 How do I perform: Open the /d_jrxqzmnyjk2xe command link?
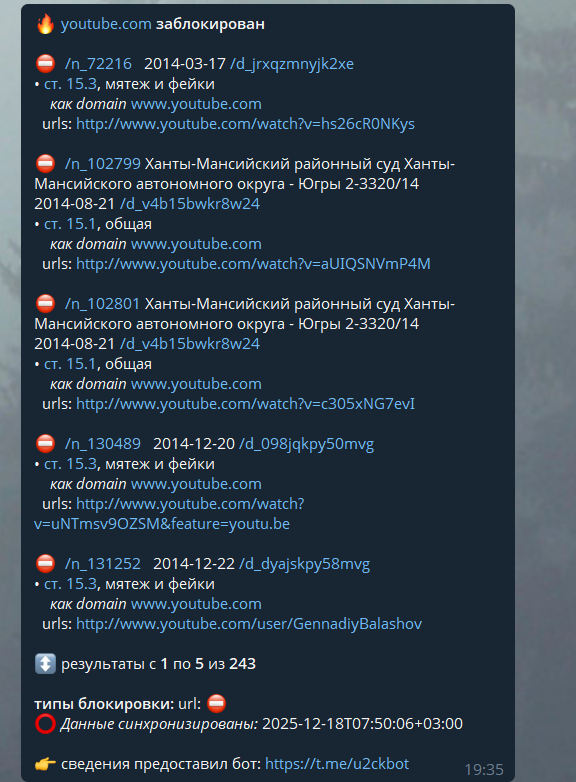(292, 64)
